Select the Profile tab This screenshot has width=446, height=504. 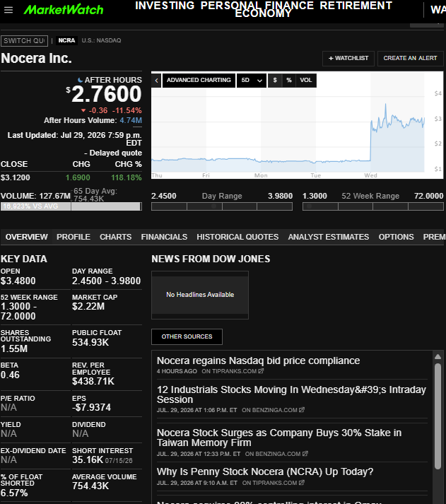(x=74, y=237)
